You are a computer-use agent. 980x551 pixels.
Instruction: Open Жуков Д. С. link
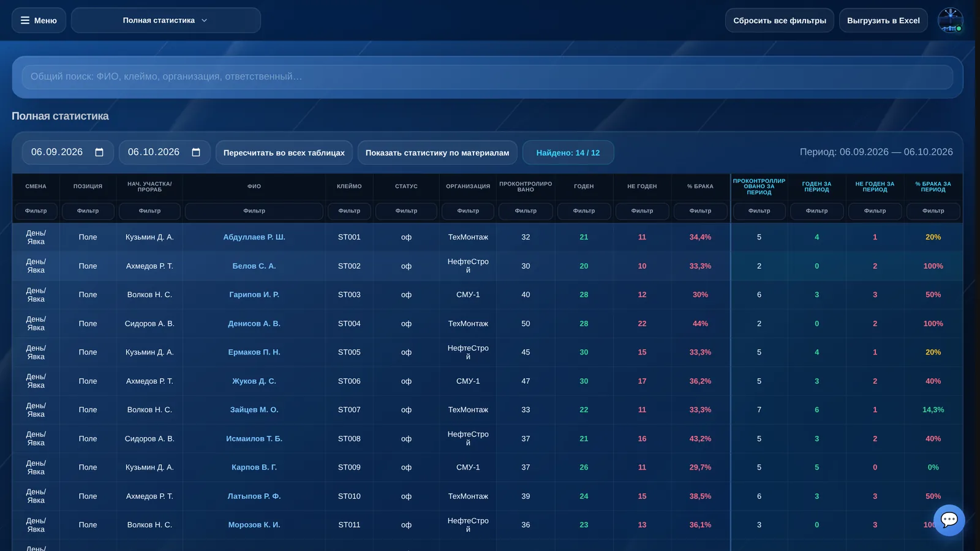tap(254, 381)
